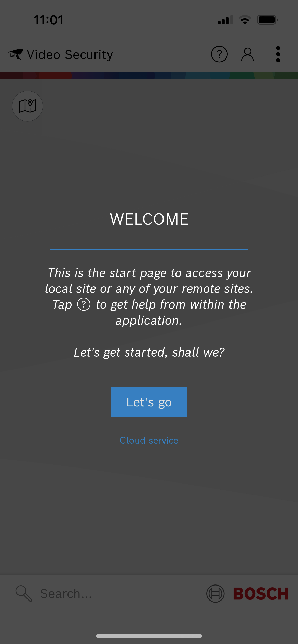
Task: Tap the map view icon button
Action: coord(28,106)
